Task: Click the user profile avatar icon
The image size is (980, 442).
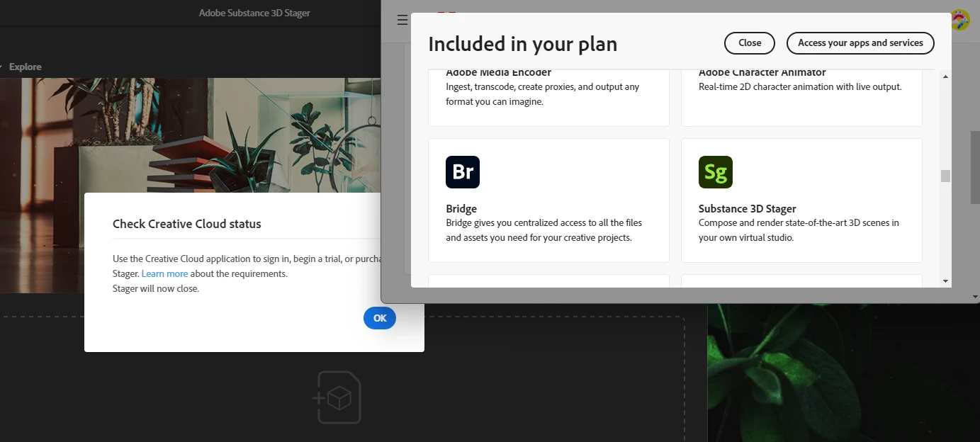Action: pos(960,20)
